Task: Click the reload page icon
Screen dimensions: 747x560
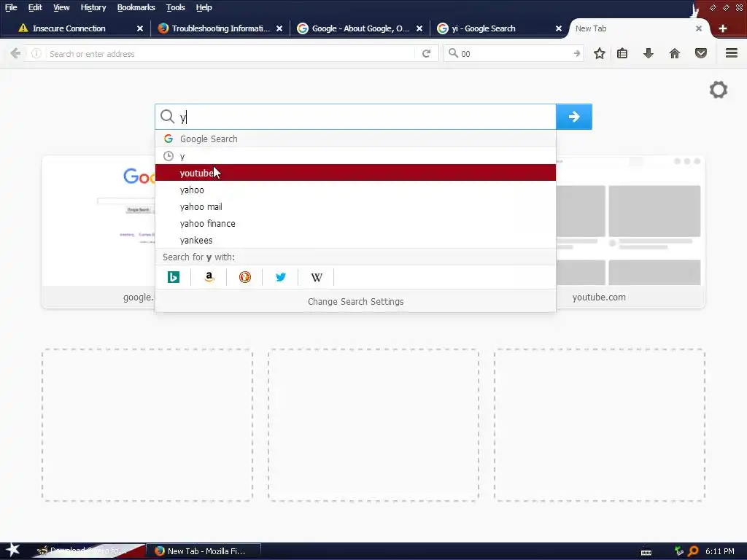Action: coord(426,53)
